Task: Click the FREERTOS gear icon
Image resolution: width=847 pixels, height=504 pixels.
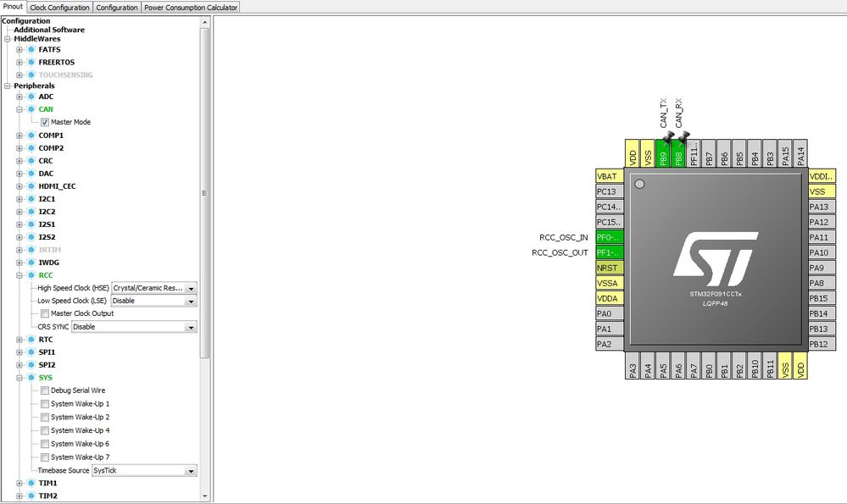Action: coord(31,63)
